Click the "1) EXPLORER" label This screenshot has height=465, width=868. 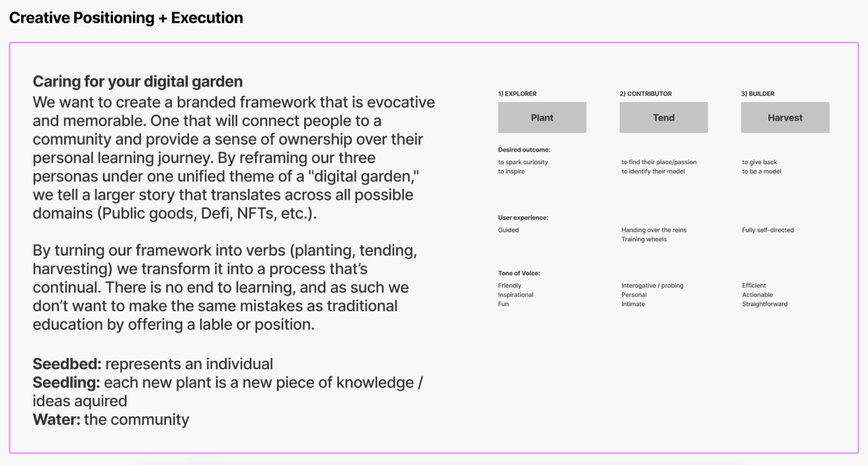(x=517, y=94)
